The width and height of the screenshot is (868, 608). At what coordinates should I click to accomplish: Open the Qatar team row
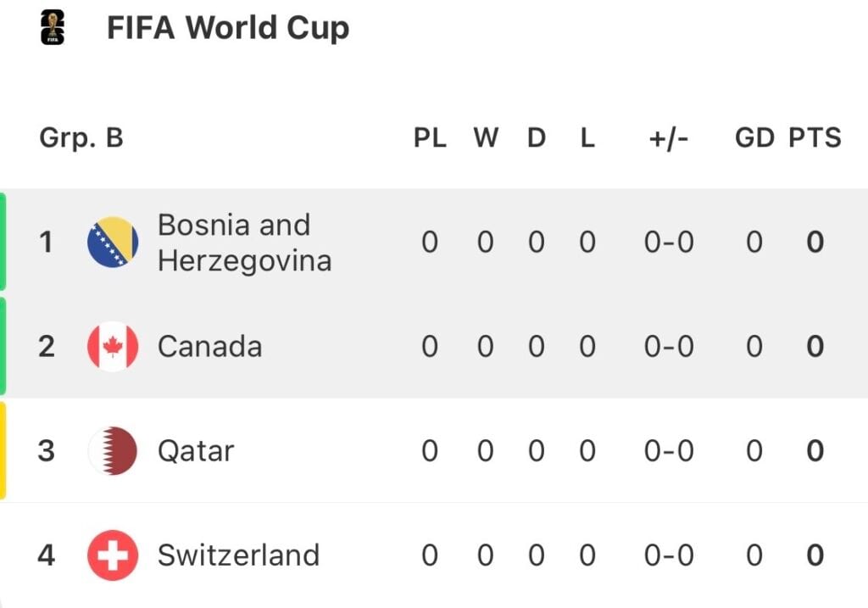pos(434,451)
